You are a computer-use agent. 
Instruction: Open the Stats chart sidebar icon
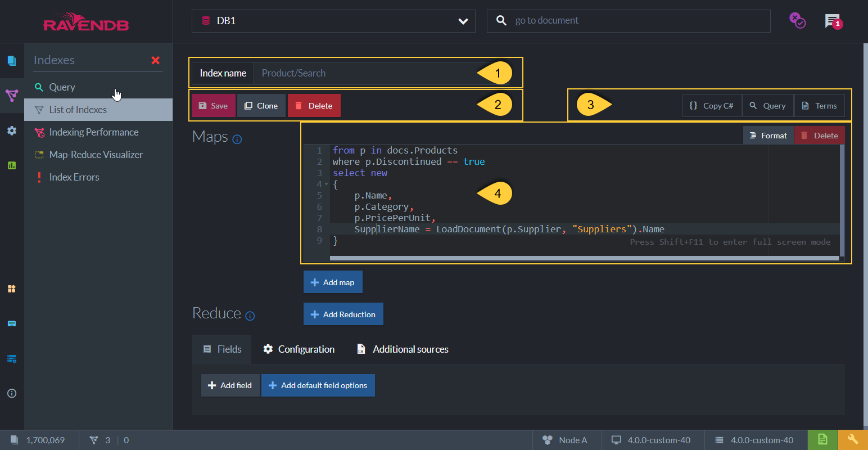pos(12,165)
